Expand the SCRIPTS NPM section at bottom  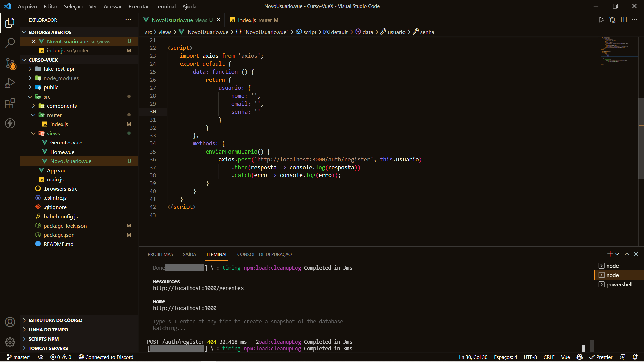(24, 339)
